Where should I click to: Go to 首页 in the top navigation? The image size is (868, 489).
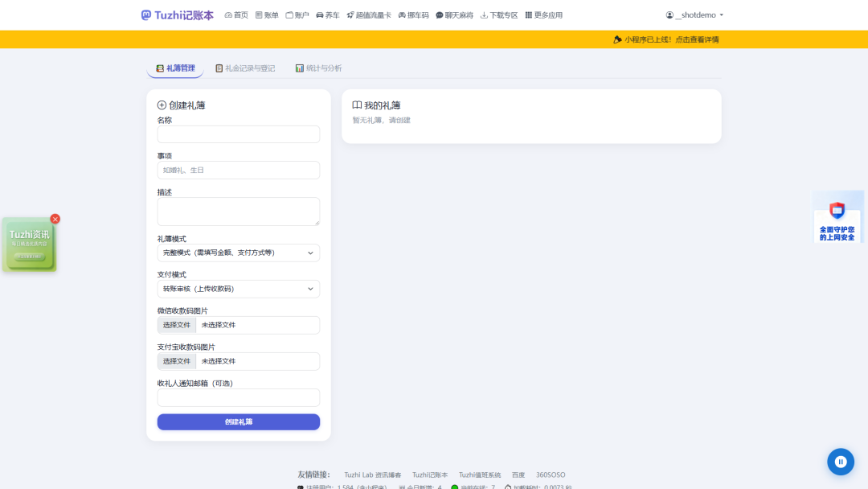(236, 15)
